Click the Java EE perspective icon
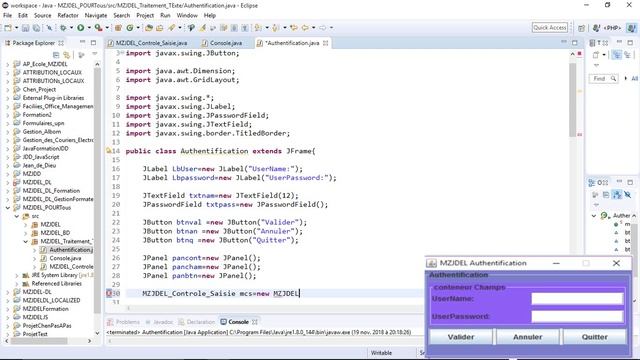This screenshot has width=640, height=360. 597,28
